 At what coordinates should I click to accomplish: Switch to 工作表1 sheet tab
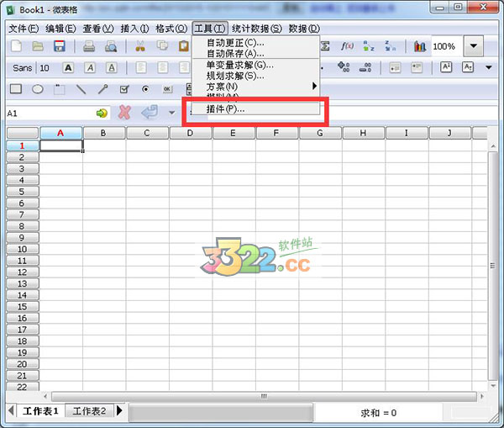(41, 411)
